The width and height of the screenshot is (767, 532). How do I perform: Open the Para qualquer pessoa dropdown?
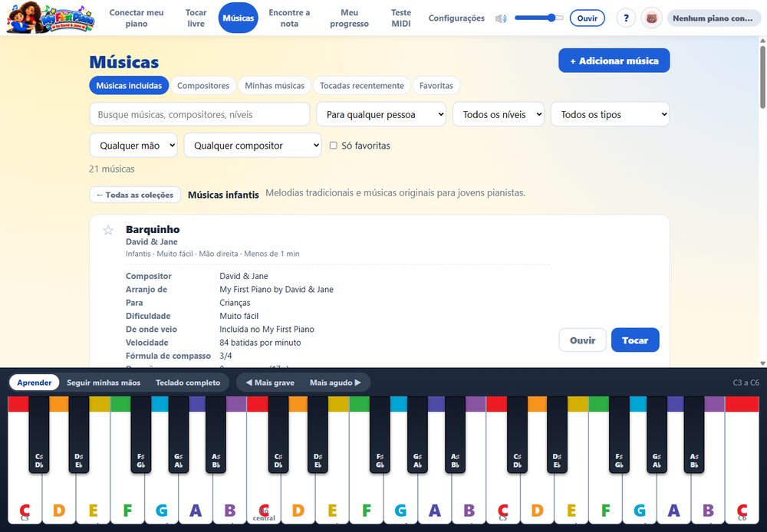coord(381,114)
